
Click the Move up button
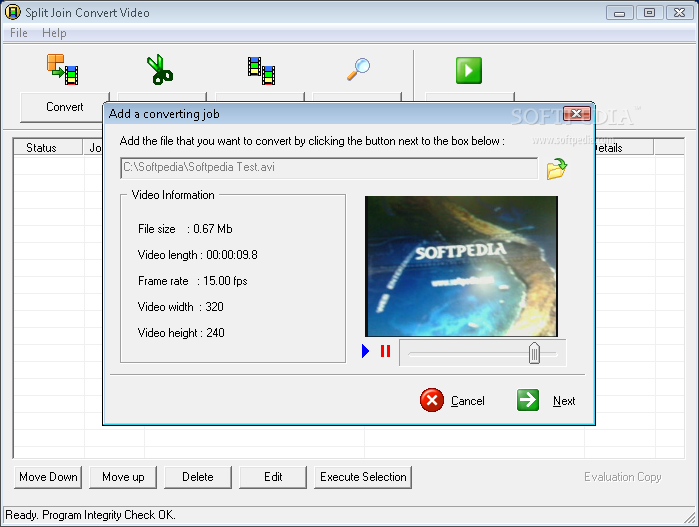(x=123, y=477)
